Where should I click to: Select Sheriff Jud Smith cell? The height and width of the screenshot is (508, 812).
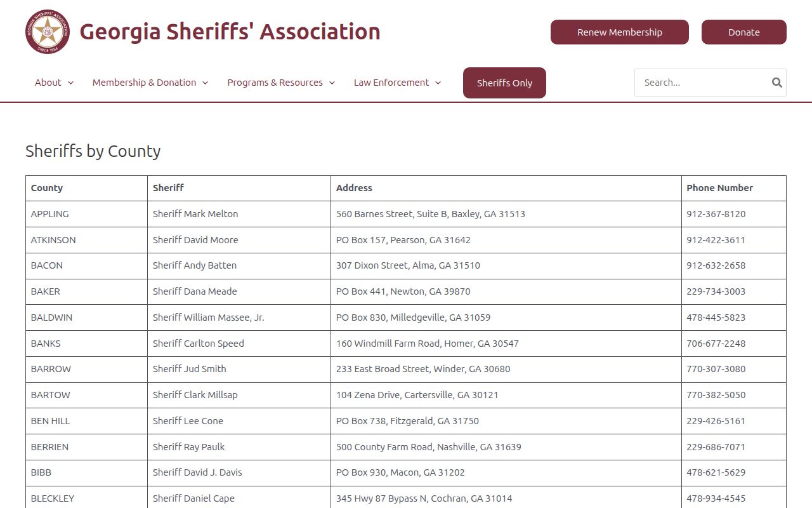pyautogui.click(x=239, y=369)
